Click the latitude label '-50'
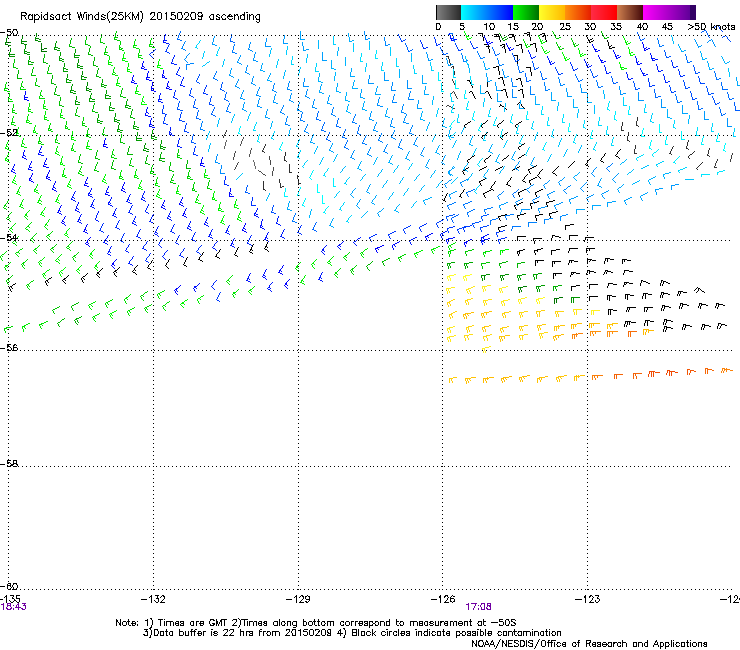 click(x=9, y=33)
